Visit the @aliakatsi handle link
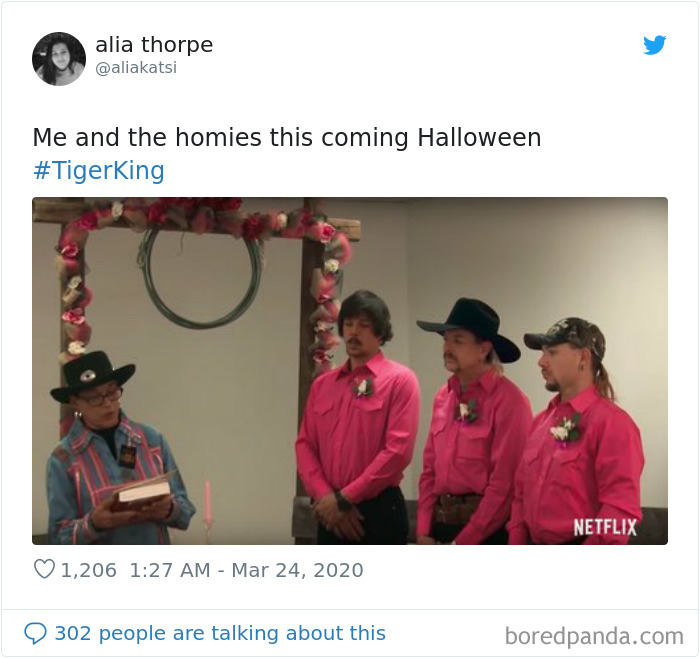The image size is (700, 658). 136,68
